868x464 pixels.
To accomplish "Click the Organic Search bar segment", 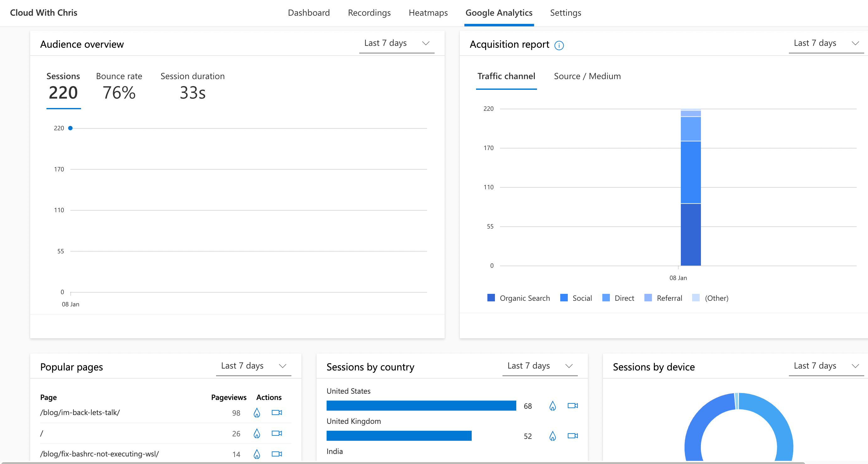I will [x=691, y=235].
